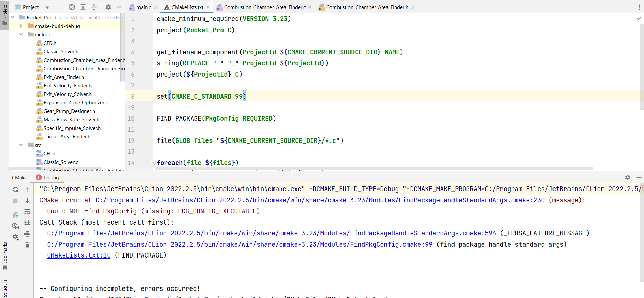
Task: Select the Debug tab in CMake panel
Action: pyautogui.click(x=48, y=177)
